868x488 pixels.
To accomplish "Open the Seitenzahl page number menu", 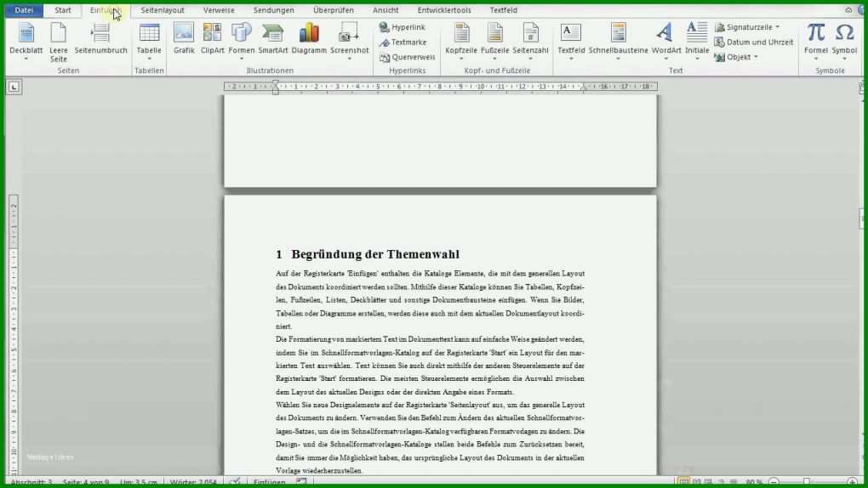I will click(530, 42).
